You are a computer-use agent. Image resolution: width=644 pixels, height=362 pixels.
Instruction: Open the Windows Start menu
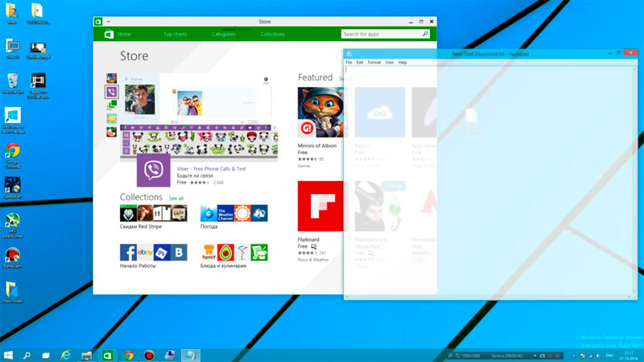pyautogui.click(x=8, y=355)
